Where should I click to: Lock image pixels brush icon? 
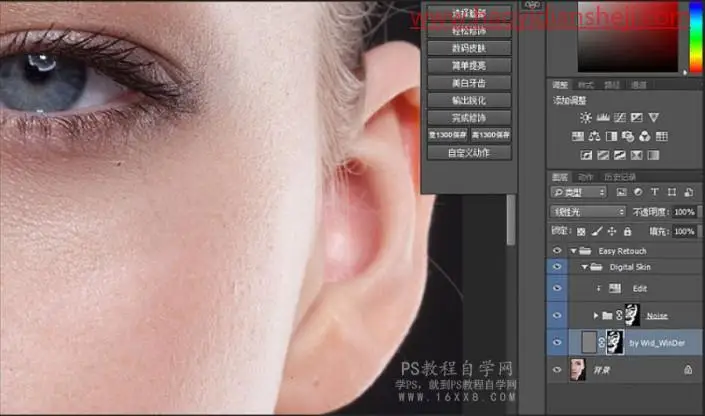[597, 232]
